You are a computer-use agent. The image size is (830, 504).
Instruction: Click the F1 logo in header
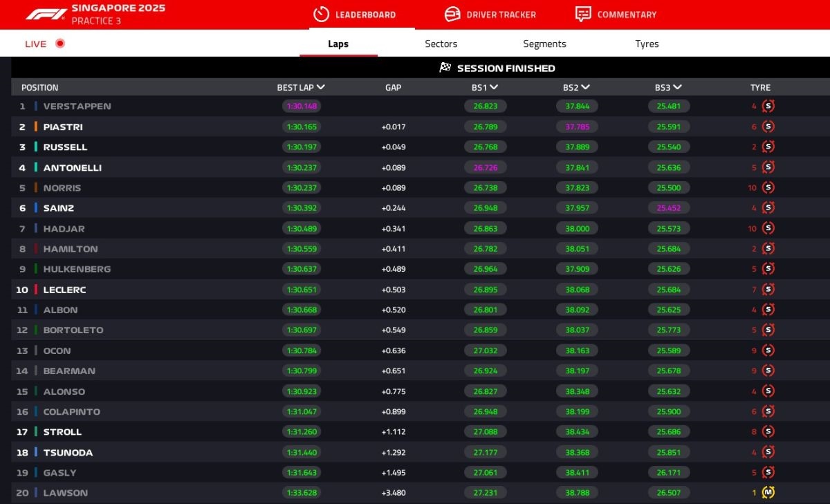tap(46, 14)
